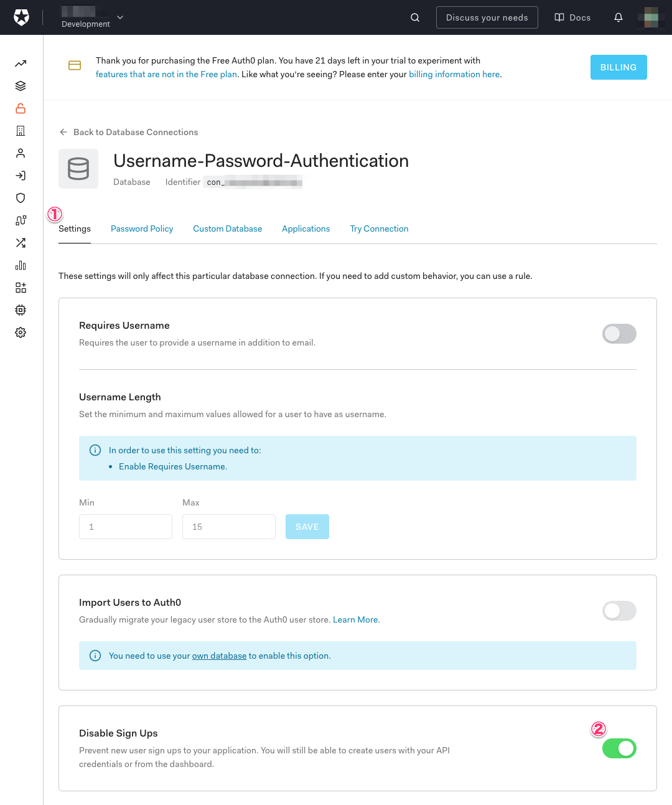Click the search magnifier icon
The width and height of the screenshot is (672, 805).
pyautogui.click(x=415, y=17)
